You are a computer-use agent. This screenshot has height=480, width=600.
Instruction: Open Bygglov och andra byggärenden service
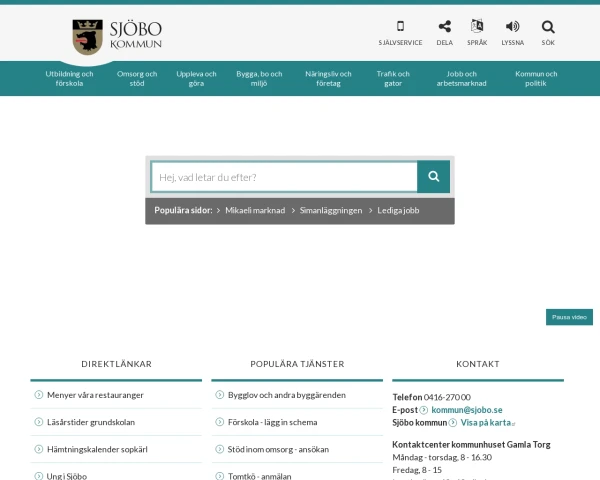(x=279, y=395)
